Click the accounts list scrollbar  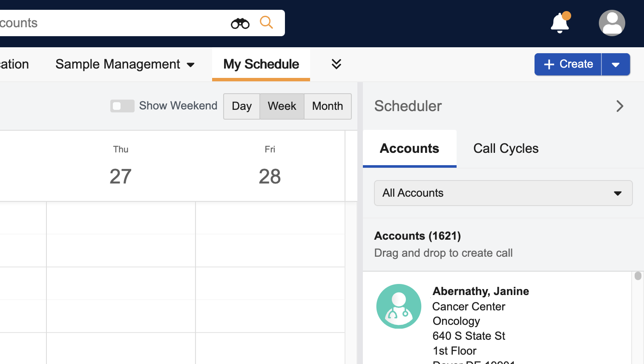[x=638, y=276]
